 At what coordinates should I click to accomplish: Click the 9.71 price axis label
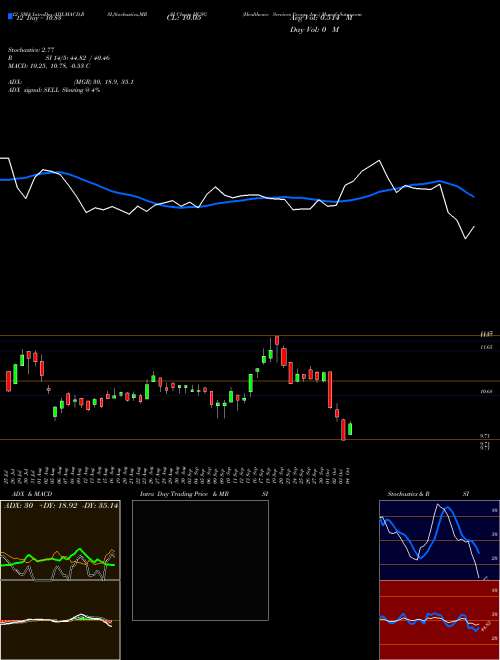[x=486, y=436]
